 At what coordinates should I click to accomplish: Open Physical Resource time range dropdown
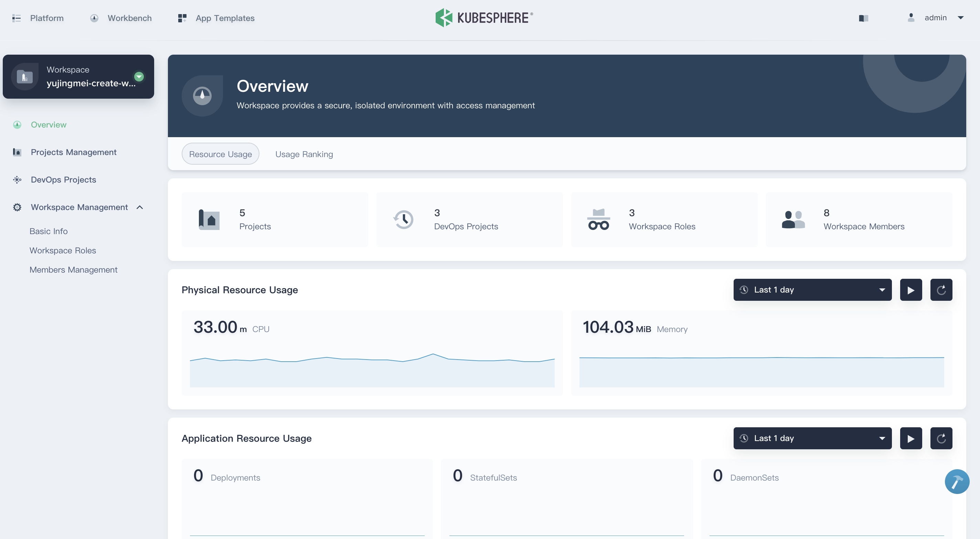coord(812,290)
